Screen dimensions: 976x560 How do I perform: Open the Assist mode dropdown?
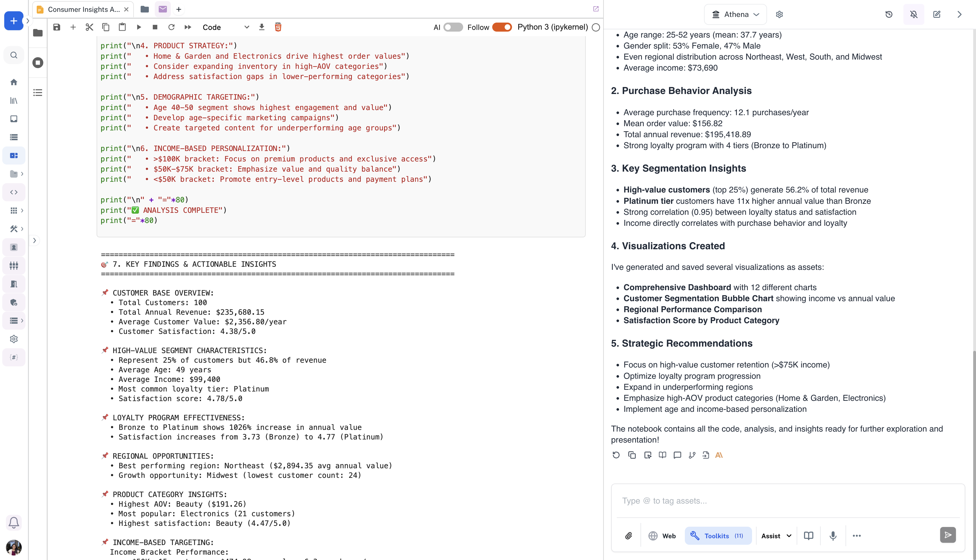point(776,536)
